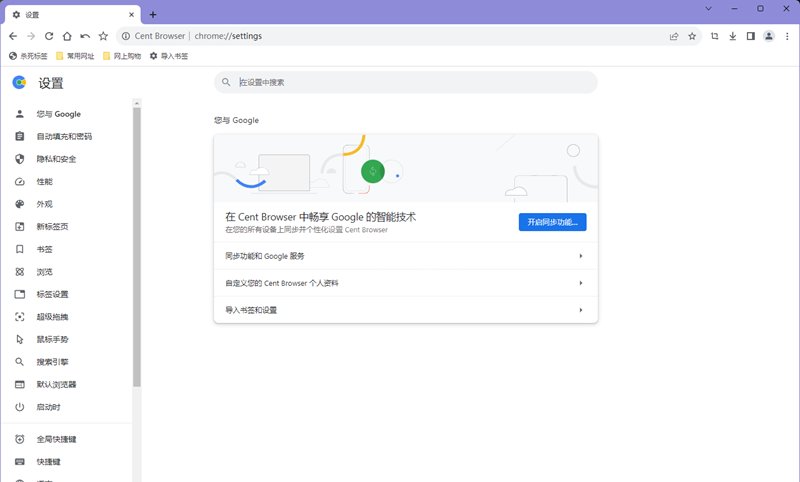
Task: Open the 超级拖拽 sidebar entry
Action: pyautogui.click(x=66, y=317)
